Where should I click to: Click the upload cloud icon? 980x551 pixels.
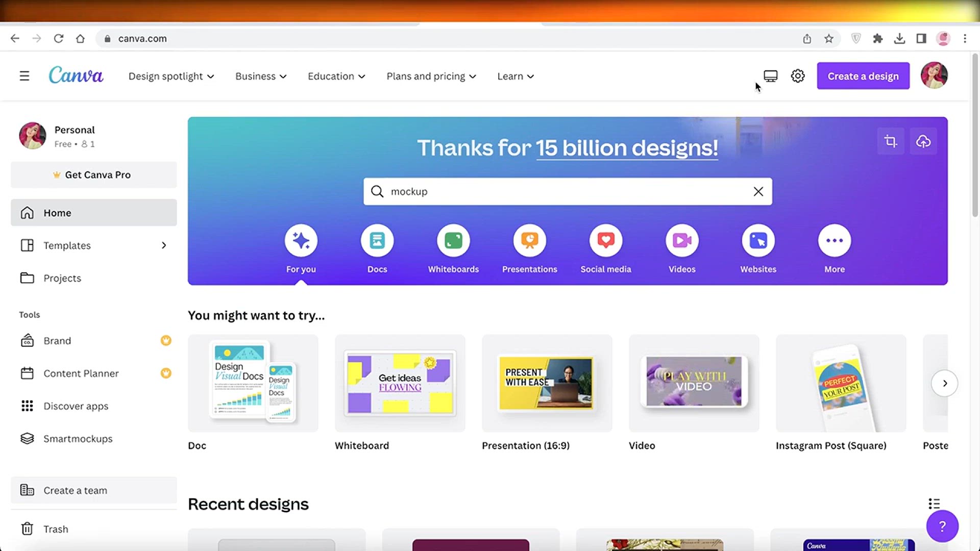(x=923, y=141)
